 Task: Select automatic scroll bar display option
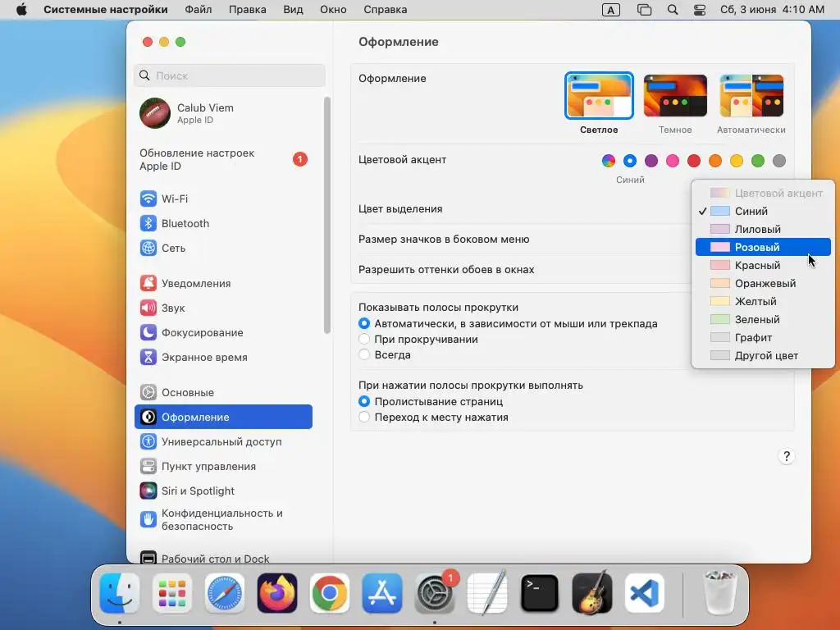363,323
